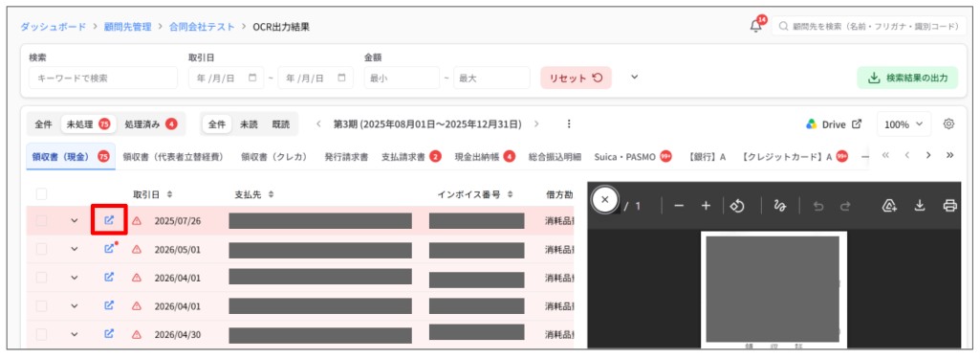Viewport: 980px width, 359px height.
Task: Switch to Suica・PASMO tab
Action: click(x=633, y=156)
